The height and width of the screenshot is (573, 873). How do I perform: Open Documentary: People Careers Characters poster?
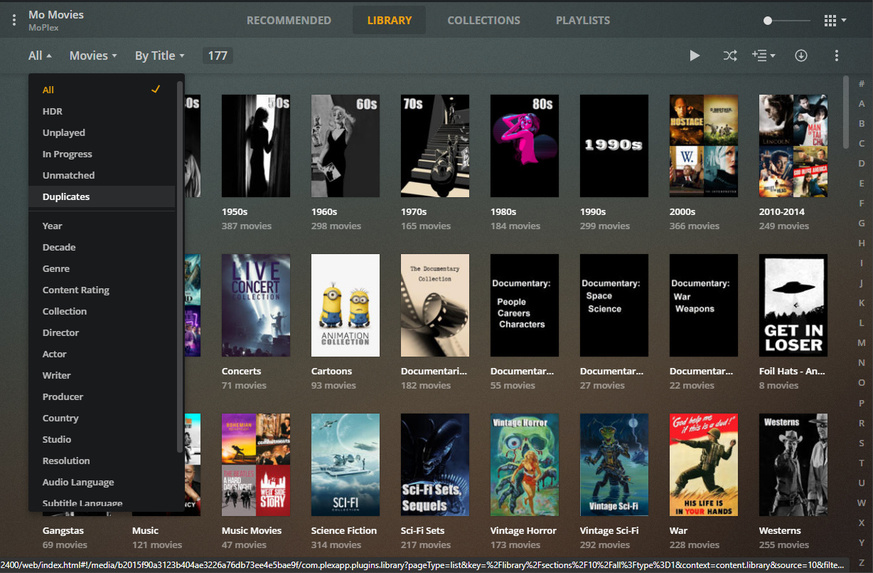524,305
